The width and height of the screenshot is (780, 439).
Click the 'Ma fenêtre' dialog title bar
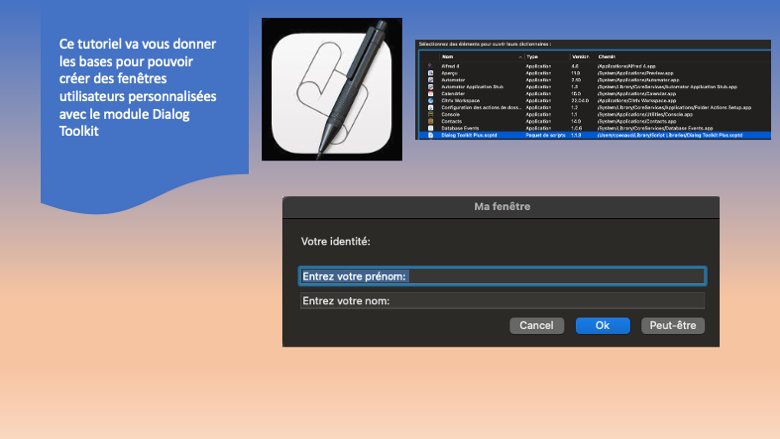coord(501,206)
